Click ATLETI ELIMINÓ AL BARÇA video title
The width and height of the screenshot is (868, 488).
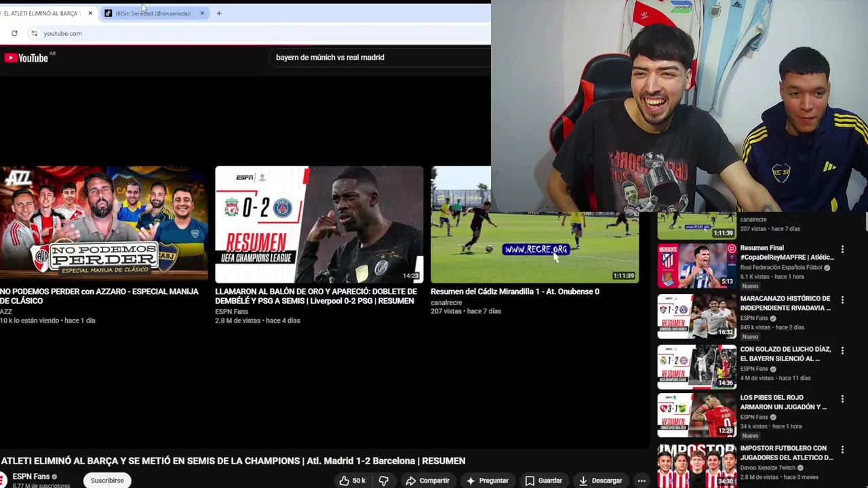tap(233, 461)
